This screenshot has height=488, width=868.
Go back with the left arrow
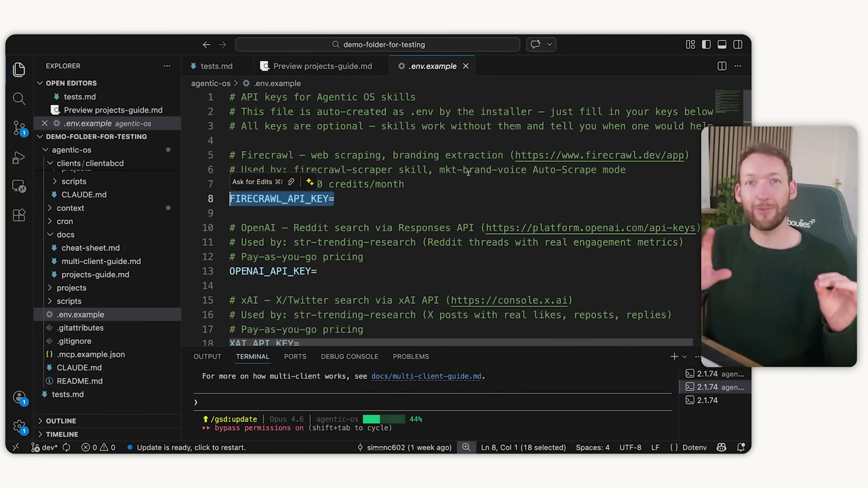click(207, 44)
